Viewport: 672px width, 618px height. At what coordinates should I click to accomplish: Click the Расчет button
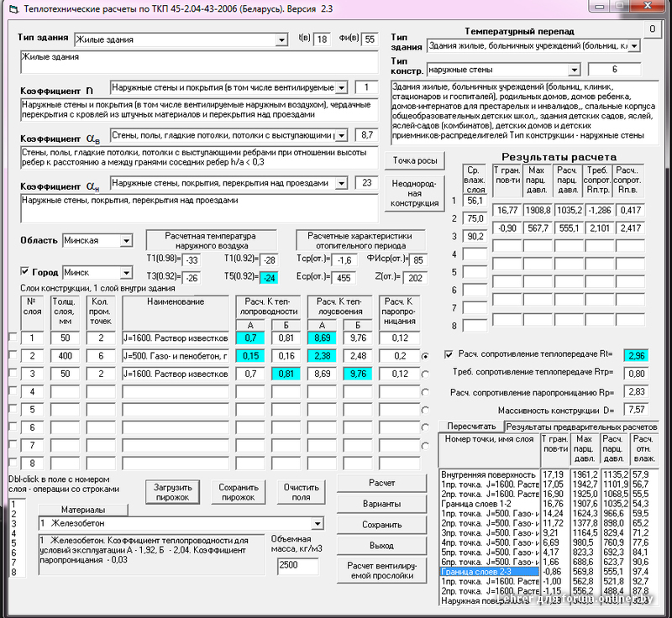(x=381, y=484)
